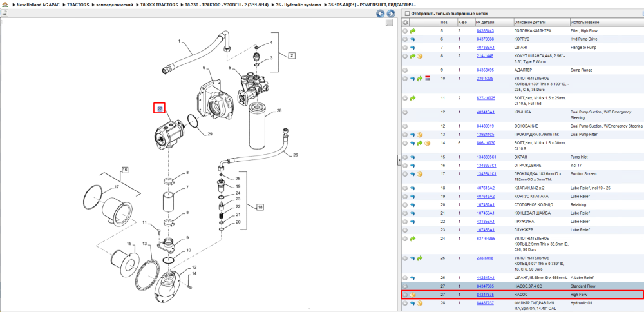
Task: Open the TRACTORS breadcrumb
Action: pos(78,5)
